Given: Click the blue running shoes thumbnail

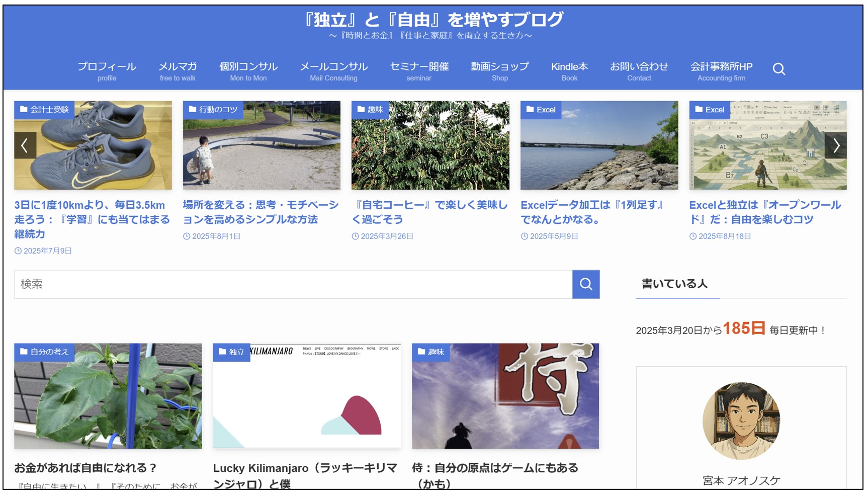Looking at the screenshot, I should coord(93,145).
